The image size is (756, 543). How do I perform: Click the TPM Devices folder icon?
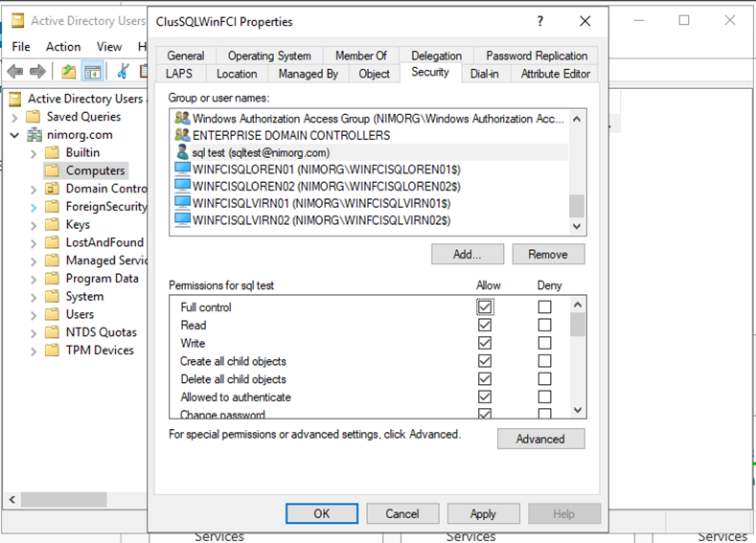[x=52, y=351]
